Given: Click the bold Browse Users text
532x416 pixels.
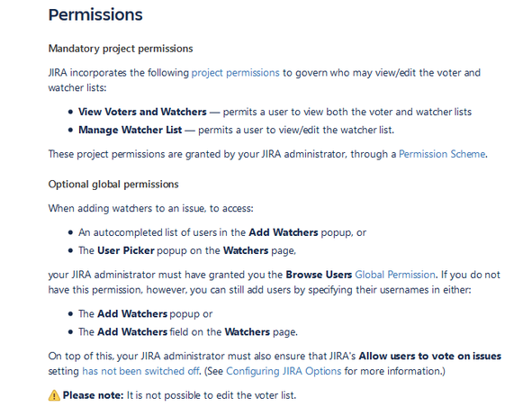Looking at the screenshot, I should pyautogui.click(x=319, y=275).
